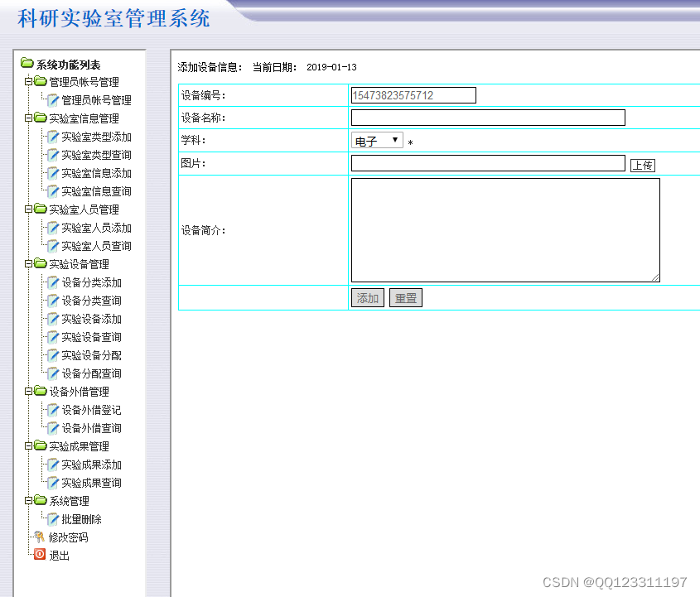This screenshot has height=597, width=700.
Task: Click the page icon beside 实验室信息添加
Action: tap(53, 173)
